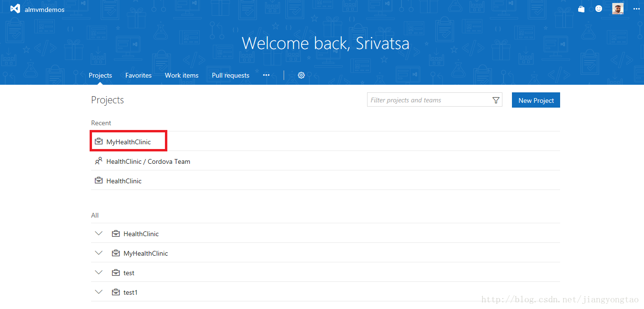The width and height of the screenshot is (644, 309).
Task: Open the Pull requests tab
Action: pyautogui.click(x=231, y=75)
